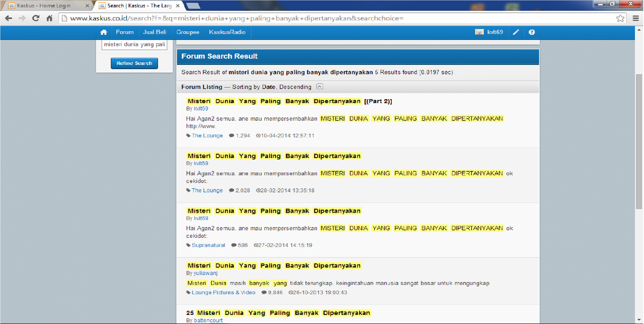Open browser home page icon
This screenshot has height=324, width=644.
49,18
